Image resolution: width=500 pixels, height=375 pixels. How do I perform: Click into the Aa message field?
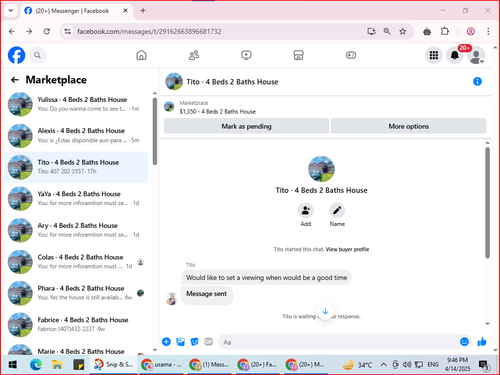(x=340, y=342)
